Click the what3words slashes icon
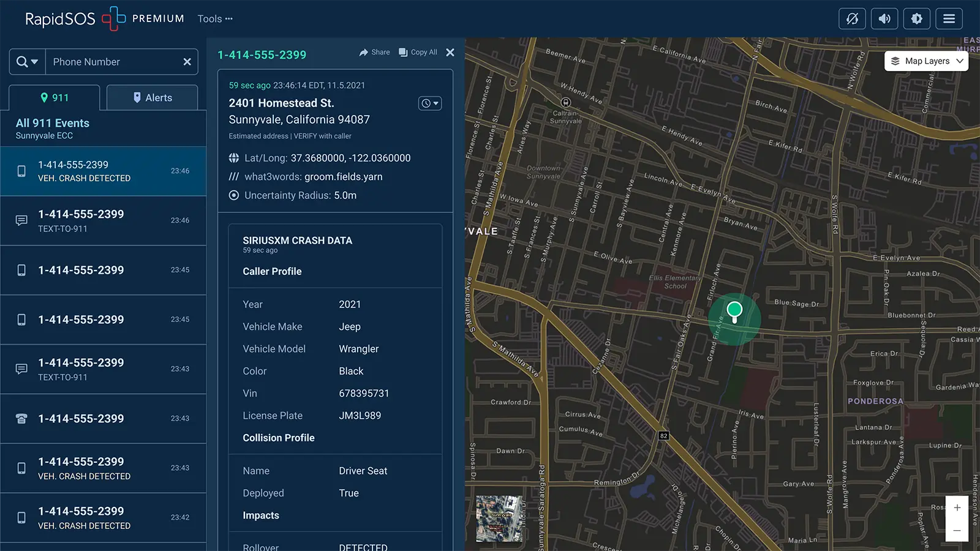This screenshot has height=551, width=980. click(234, 177)
